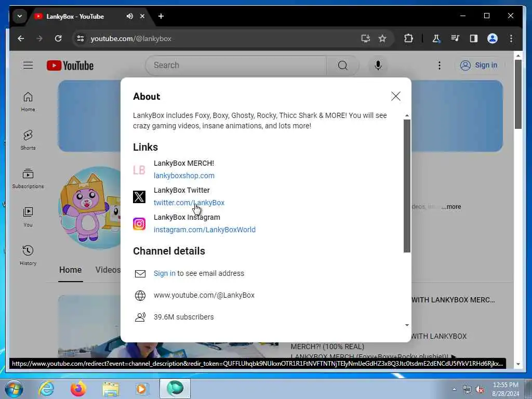Open YouTube settings three-dot menu
The width and height of the screenshot is (532, 399).
(440, 65)
